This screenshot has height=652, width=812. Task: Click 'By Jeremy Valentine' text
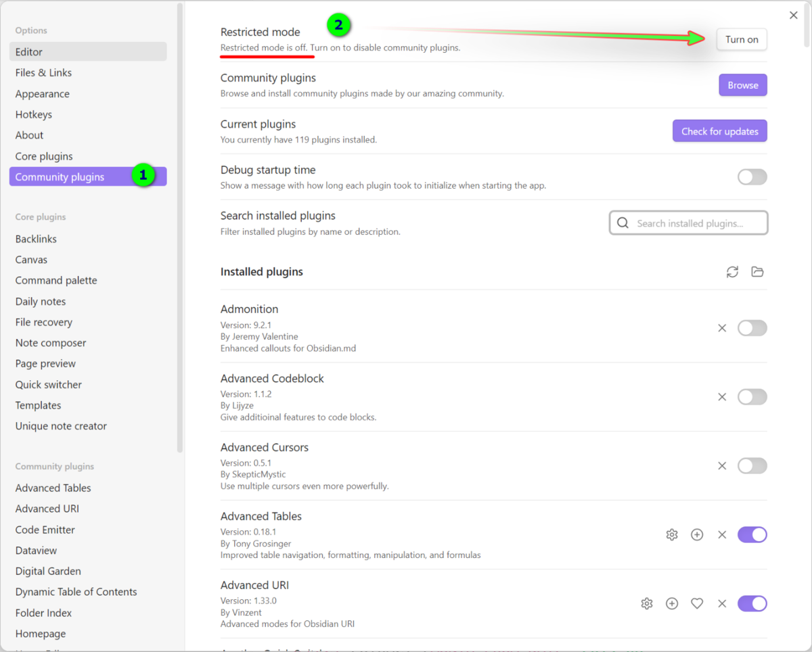click(259, 337)
